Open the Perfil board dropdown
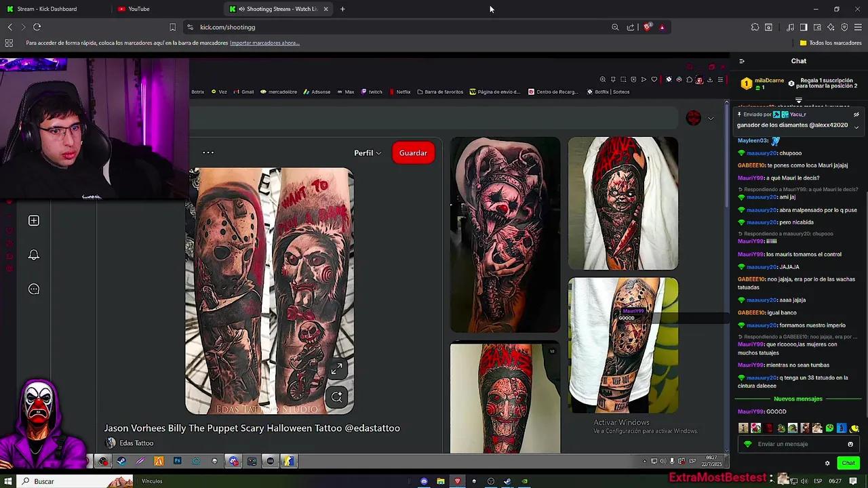Screen dimensions: 868x488 pos(368,153)
